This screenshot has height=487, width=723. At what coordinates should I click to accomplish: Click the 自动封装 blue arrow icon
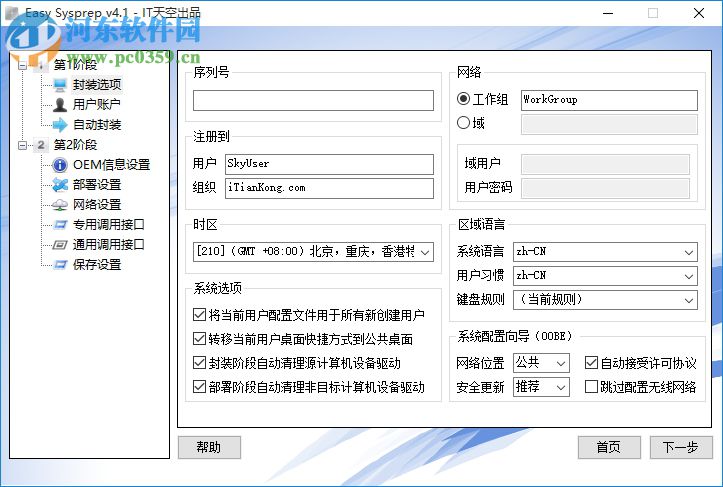pyautogui.click(x=60, y=125)
